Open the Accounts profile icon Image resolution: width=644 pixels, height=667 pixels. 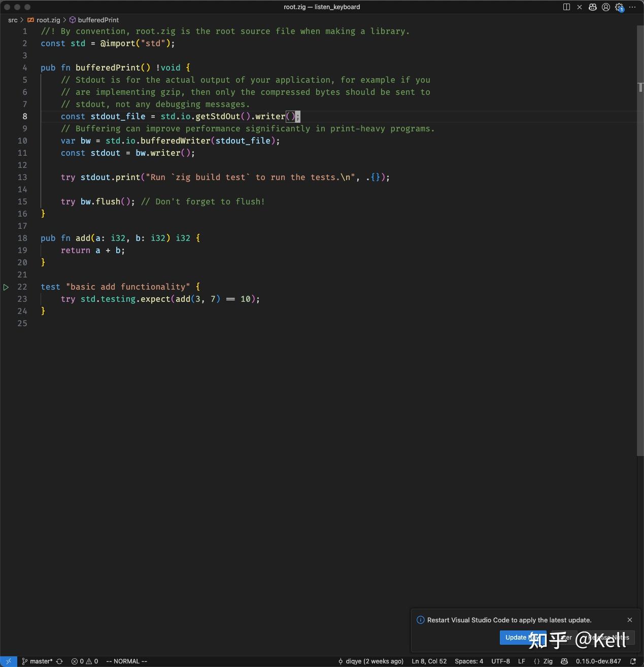click(606, 7)
